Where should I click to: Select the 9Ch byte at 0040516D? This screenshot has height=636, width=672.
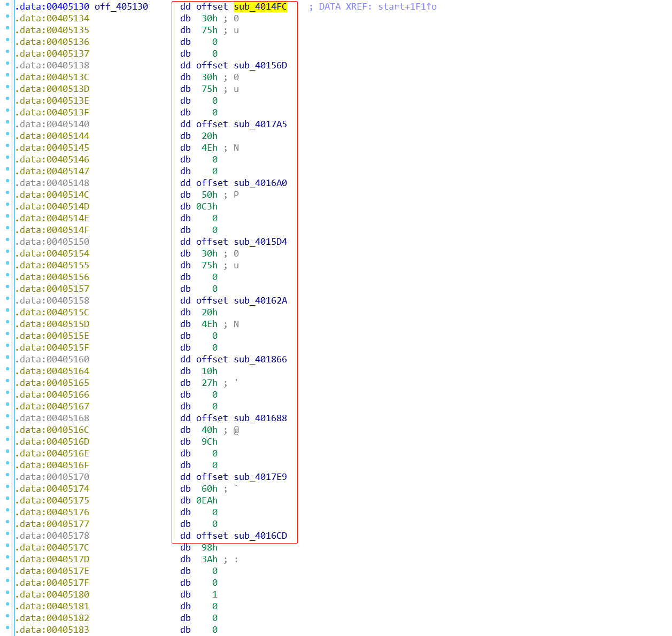tap(210, 441)
